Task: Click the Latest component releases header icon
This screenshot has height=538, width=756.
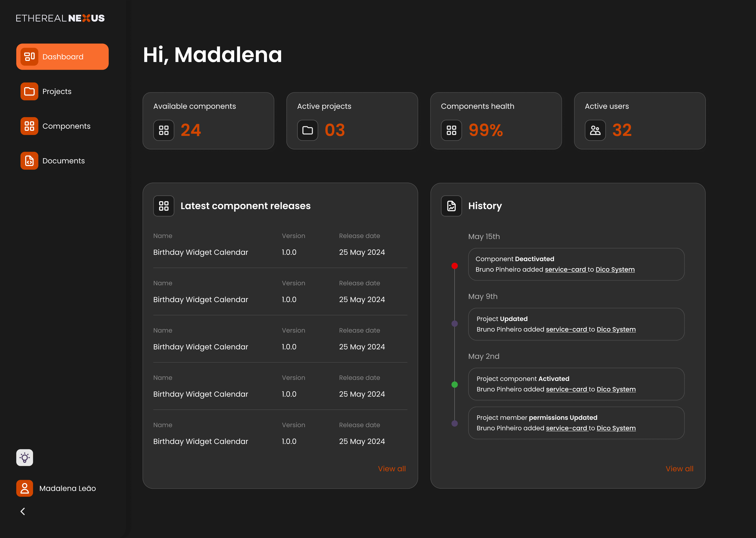Action: coord(164,206)
